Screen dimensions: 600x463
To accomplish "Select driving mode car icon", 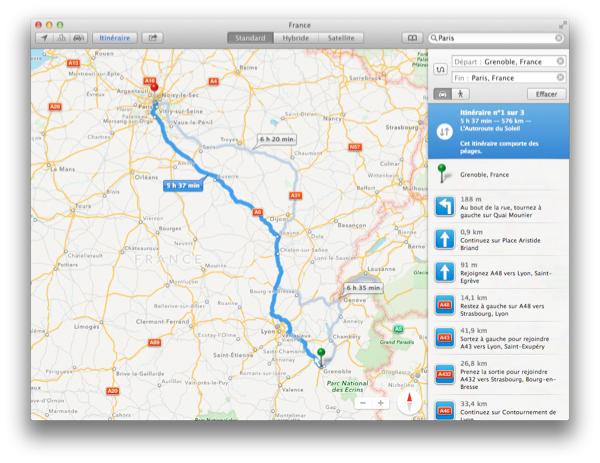I will 442,94.
